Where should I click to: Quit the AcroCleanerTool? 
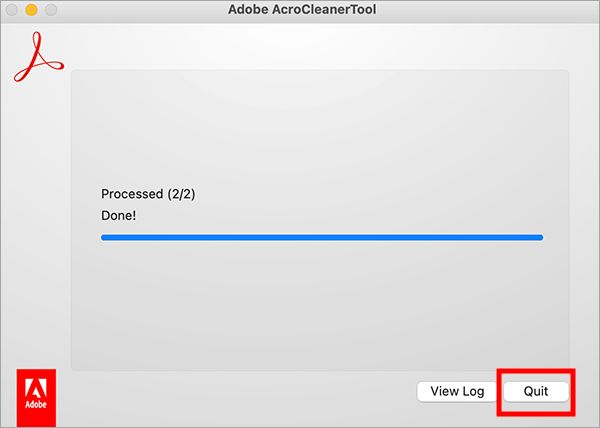tap(536, 391)
